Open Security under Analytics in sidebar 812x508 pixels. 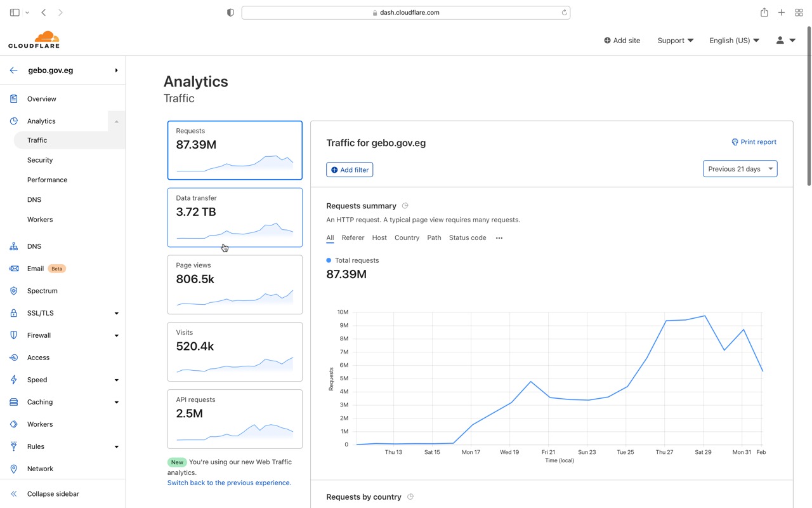tap(40, 160)
